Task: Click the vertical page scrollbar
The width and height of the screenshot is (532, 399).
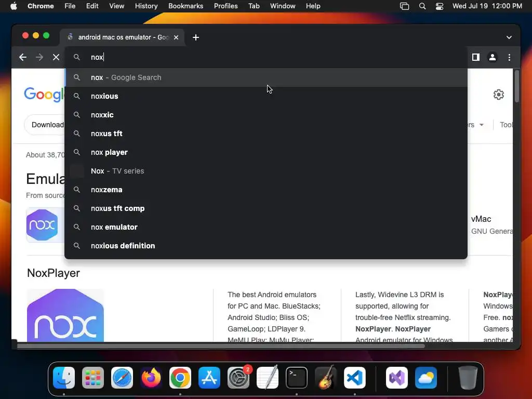Action: click(x=517, y=86)
